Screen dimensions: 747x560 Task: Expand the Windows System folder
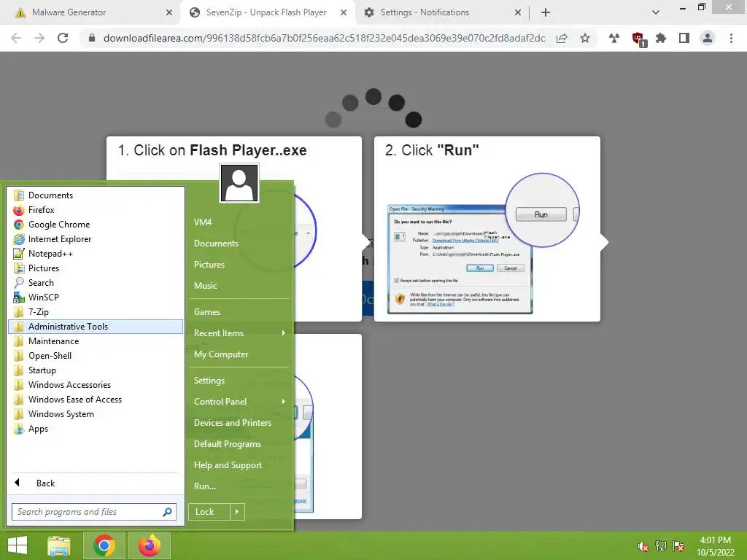pos(96,414)
